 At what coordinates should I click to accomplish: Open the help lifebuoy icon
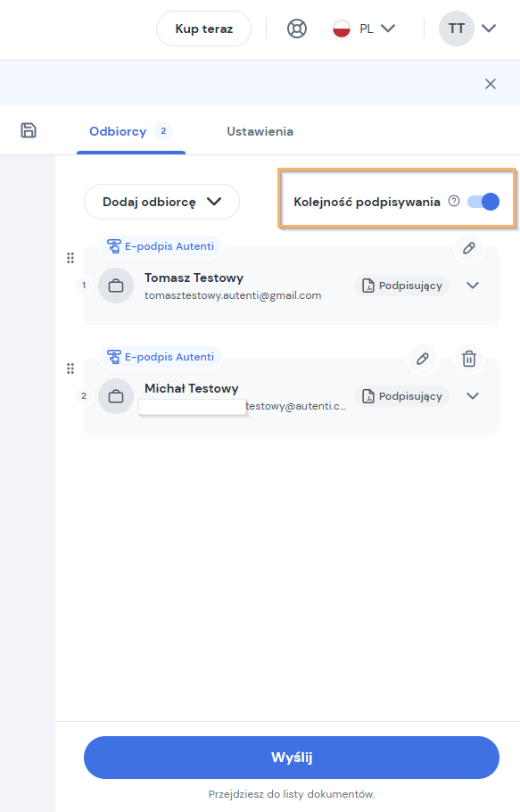(x=297, y=29)
